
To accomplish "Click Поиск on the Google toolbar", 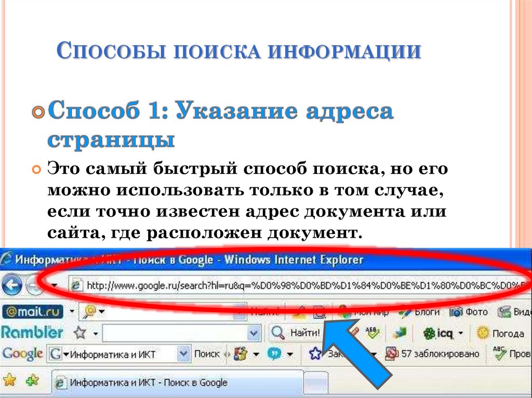I will pos(207,354).
